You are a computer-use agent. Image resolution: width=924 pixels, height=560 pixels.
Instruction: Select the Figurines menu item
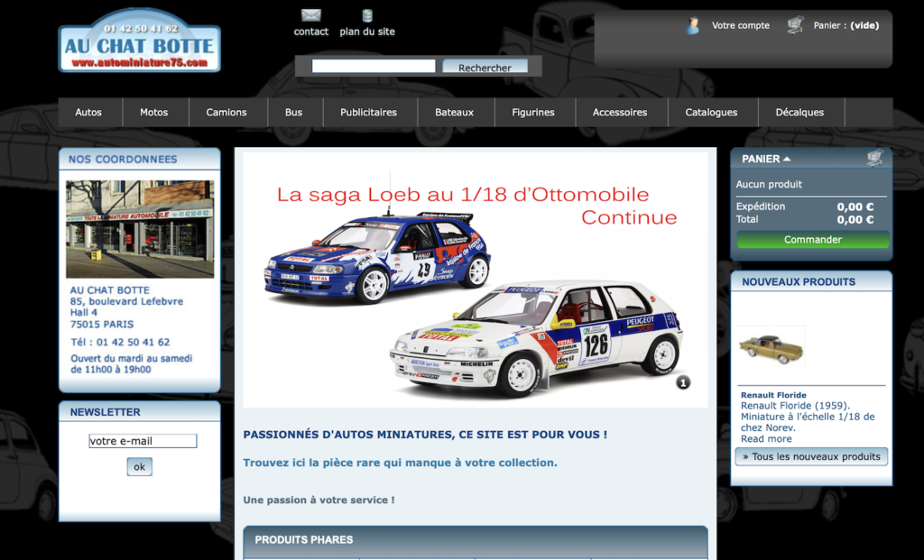533,113
